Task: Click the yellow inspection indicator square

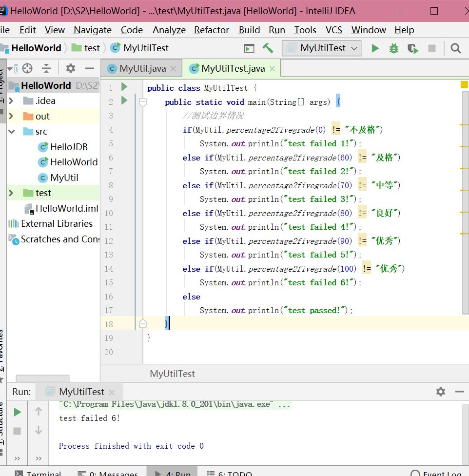Action: [464, 84]
